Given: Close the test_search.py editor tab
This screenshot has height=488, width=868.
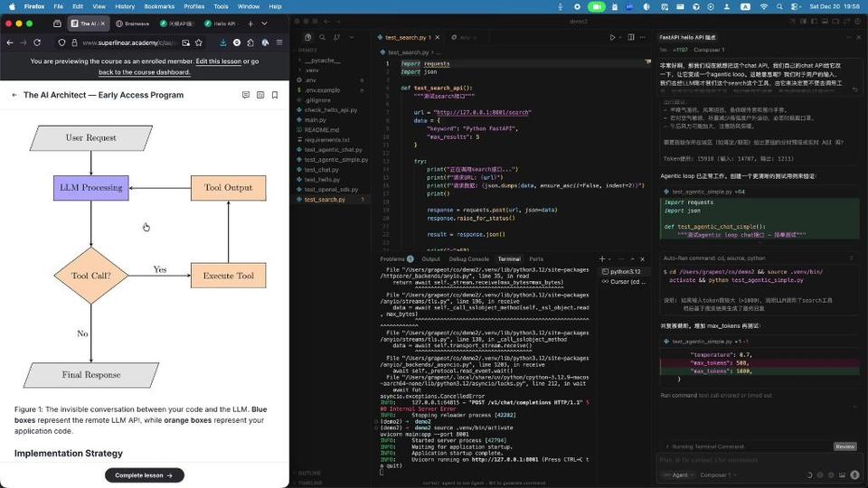Looking at the screenshot, I should (x=438, y=37).
